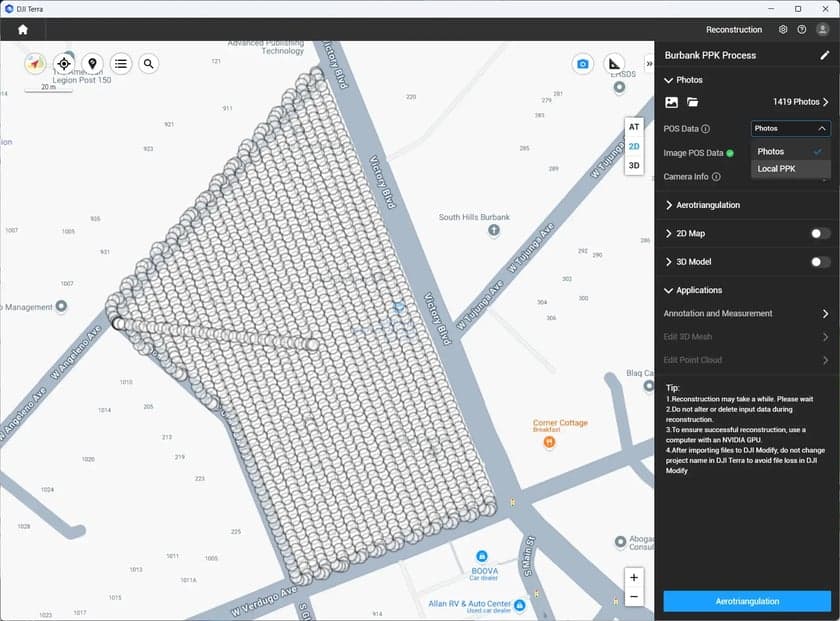Expand the Aerotriangulation section

[707, 205]
